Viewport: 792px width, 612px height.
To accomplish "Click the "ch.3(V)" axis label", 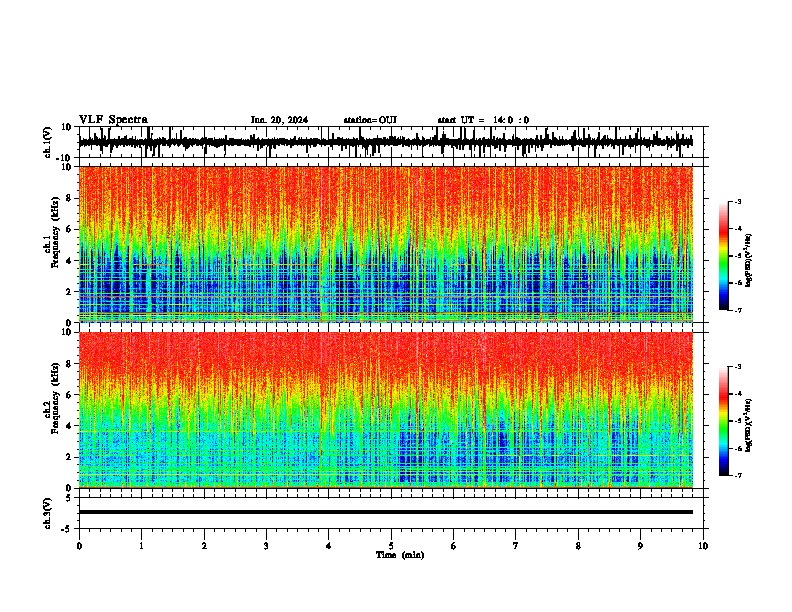I will click(x=48, y=514).
